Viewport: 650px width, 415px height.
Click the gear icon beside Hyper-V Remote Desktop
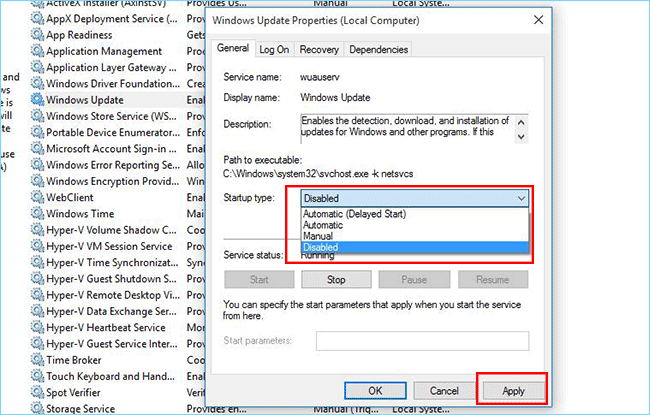pos(37,294)
